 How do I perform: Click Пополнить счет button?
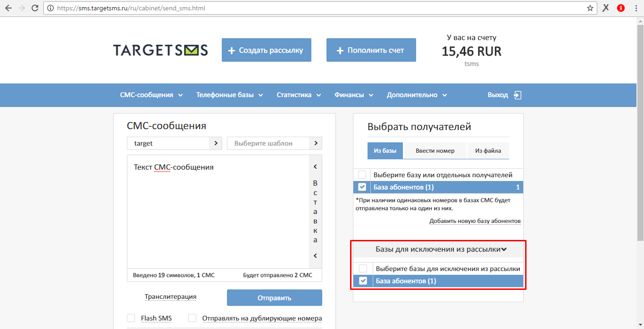coord(371,50)
